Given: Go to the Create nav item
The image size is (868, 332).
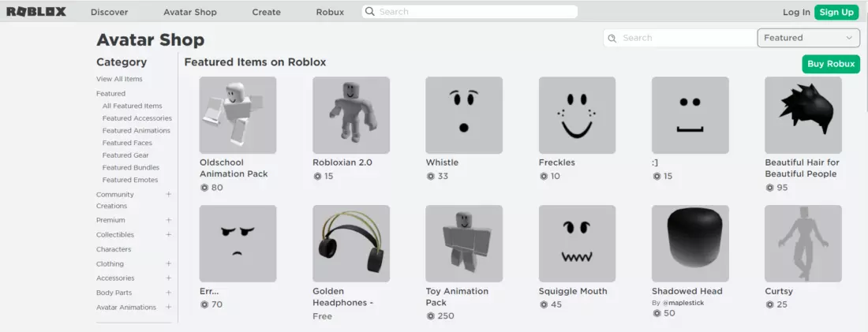Looking at the screenshot, I should [x=266, y=12].
